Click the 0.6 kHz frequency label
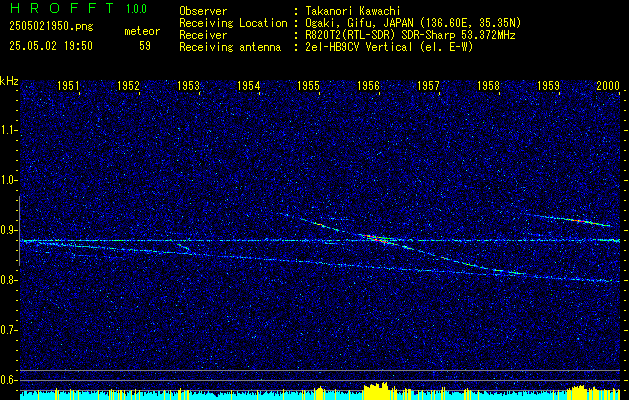This screenshot has width=629, height=400. (8, 380)
